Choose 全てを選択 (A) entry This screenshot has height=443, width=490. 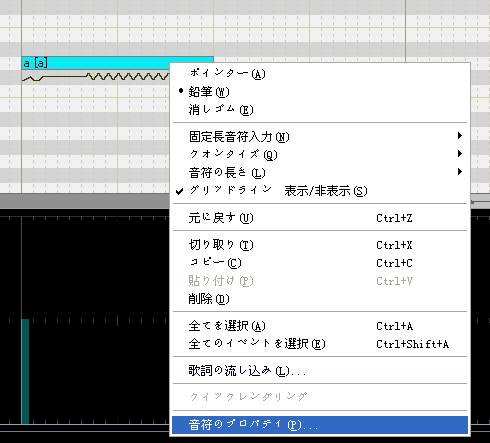pyautogui.click(x=320, y=326)
